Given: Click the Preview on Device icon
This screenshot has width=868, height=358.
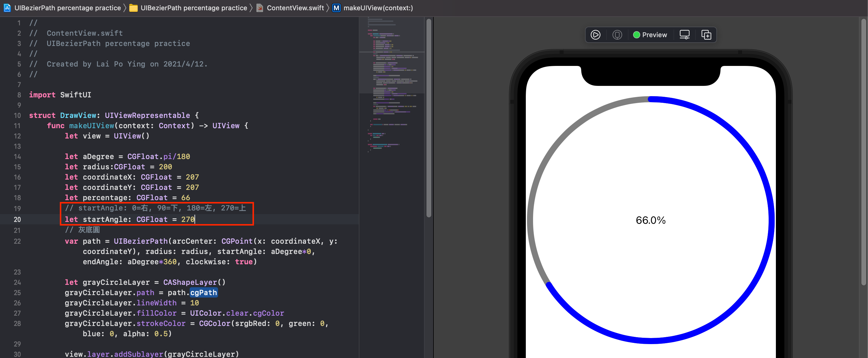Looking at the screenshot, I should point(617,35).
